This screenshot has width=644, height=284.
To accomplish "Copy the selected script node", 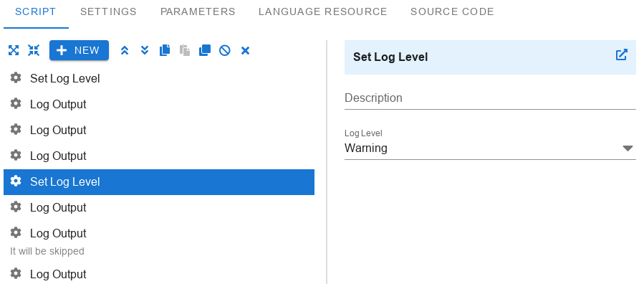I will pyautogui.click(x=165, y=50).
